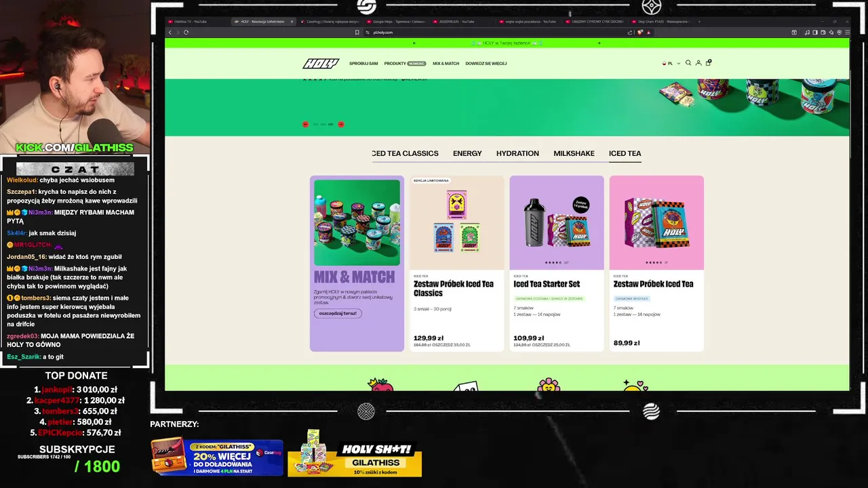Image resolution: width=868 pixels, height=488 pixels.
Task: Select the ICED TEA category tab
Action: point(625,154)
